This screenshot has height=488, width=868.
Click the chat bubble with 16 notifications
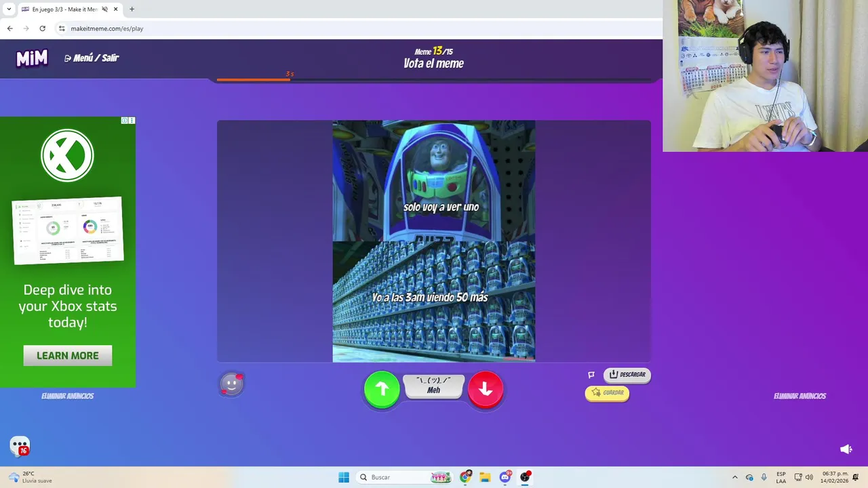(x=20, y=446)
